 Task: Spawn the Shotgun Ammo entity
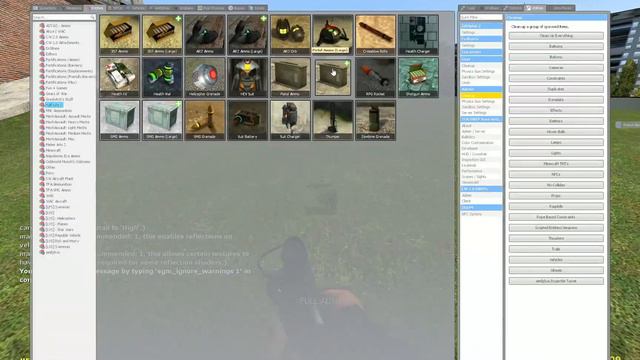coord(418,78)
